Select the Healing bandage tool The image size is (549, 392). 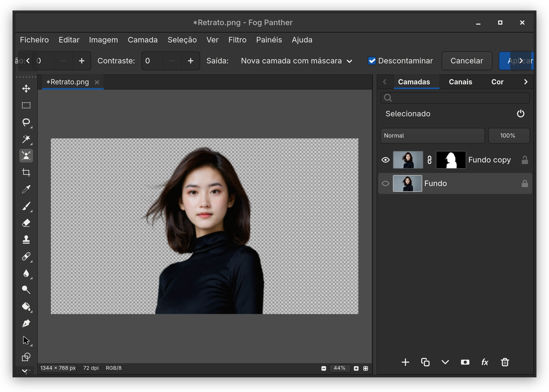(26, 256)
